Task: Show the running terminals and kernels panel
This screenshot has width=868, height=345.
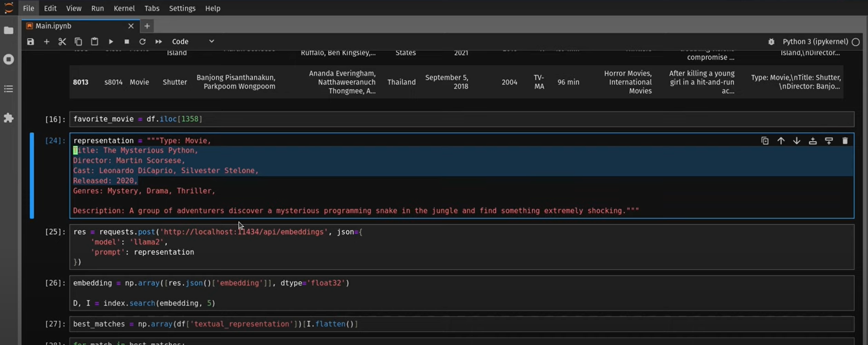Action: 9,59
